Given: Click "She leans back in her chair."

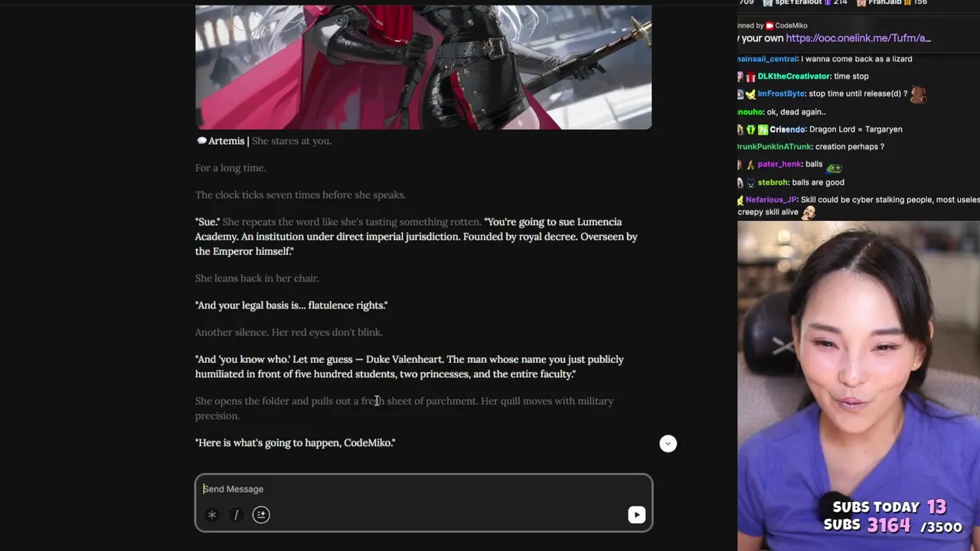Looking at the screenshot, I should click(x=256, y=279).
